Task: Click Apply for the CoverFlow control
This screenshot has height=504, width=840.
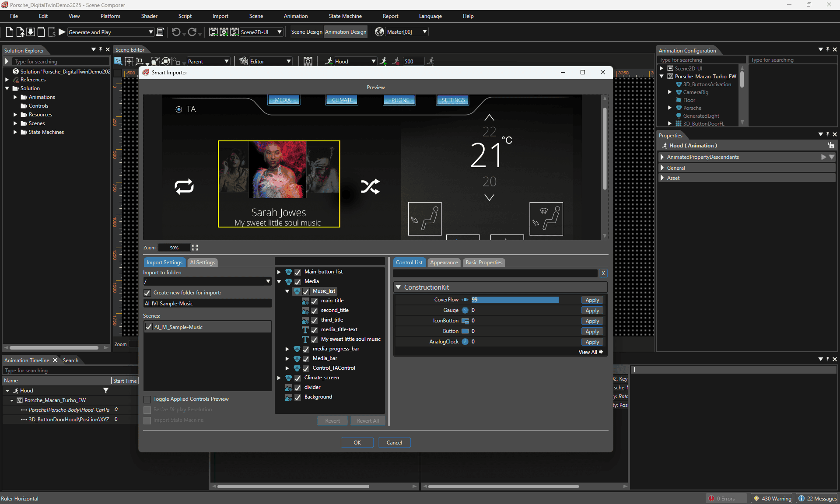Action: [592, 300]
